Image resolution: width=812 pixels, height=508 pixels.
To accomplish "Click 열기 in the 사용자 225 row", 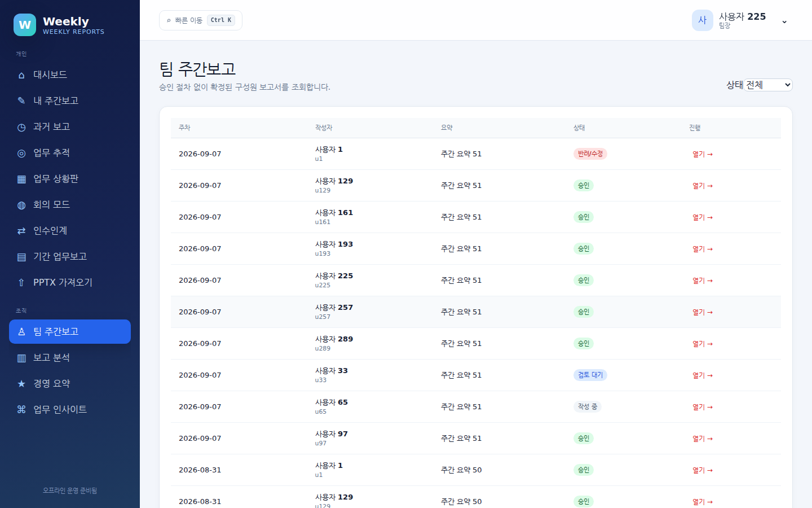I will pyautogui.click(x=703, y=281).
